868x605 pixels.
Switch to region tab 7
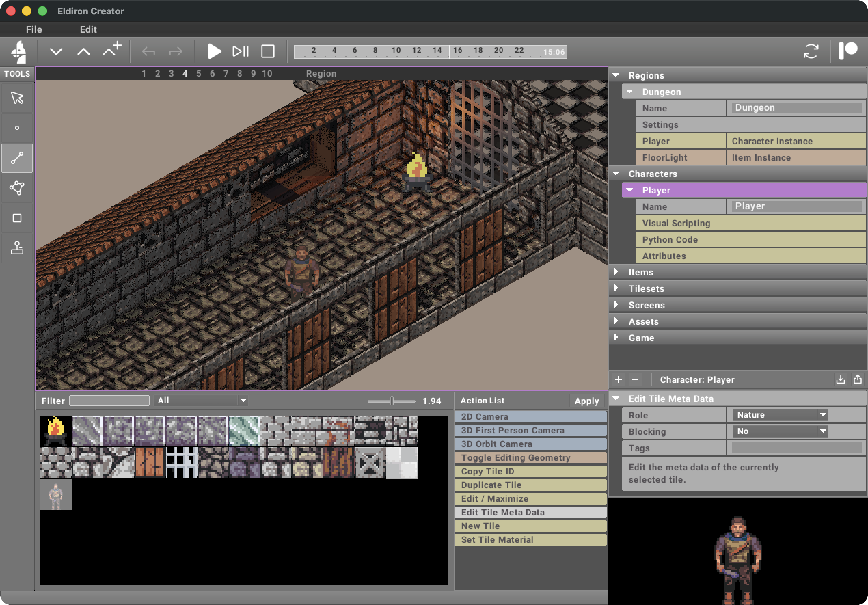(226, 73)
